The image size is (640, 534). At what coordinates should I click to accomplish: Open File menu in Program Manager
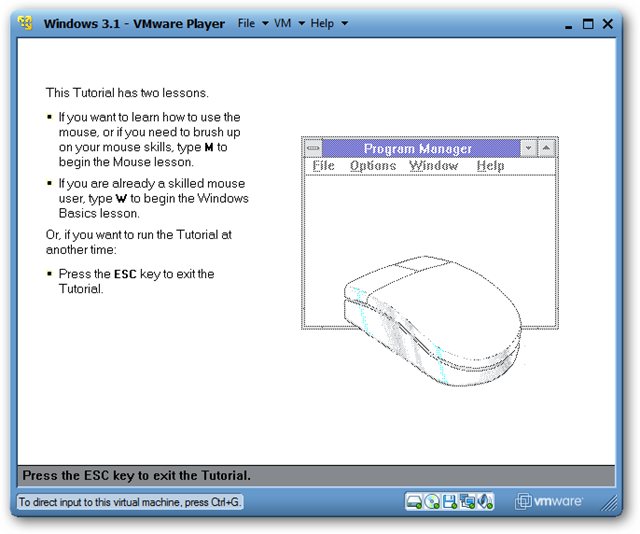coord(323,166)
